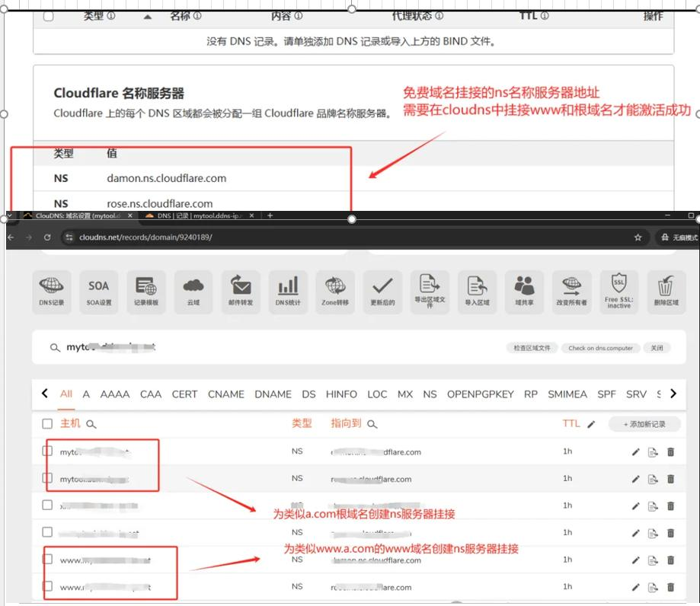
Task: Click the magnifier icon beside domain name
Action: tap(55, 348)
